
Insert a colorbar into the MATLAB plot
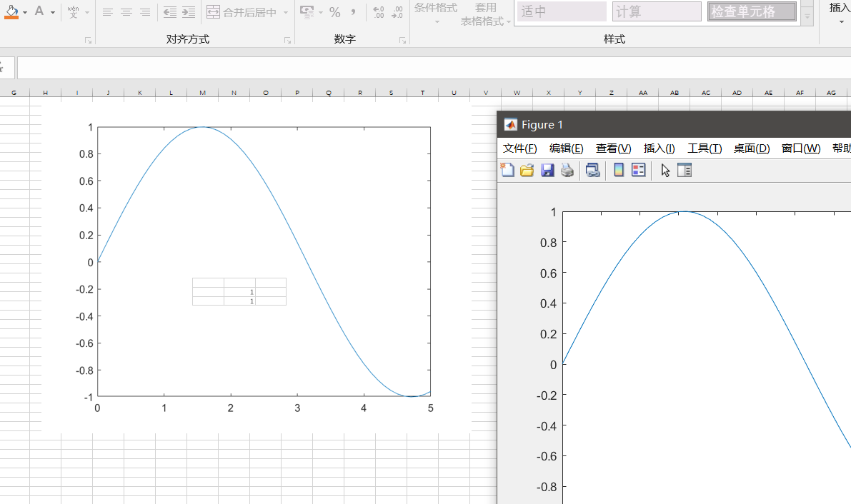coord(617,170)
